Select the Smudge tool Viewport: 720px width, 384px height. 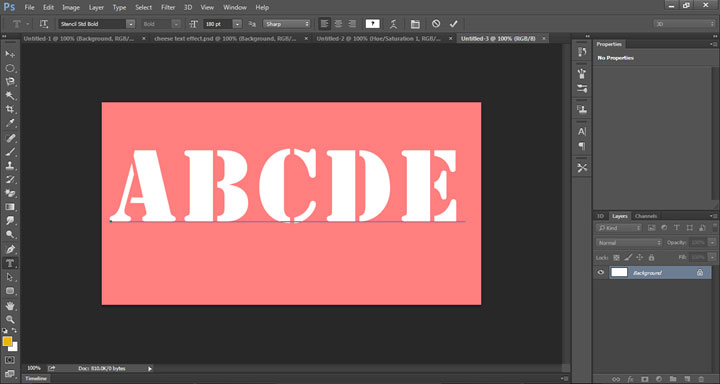(x=10, y=220)
